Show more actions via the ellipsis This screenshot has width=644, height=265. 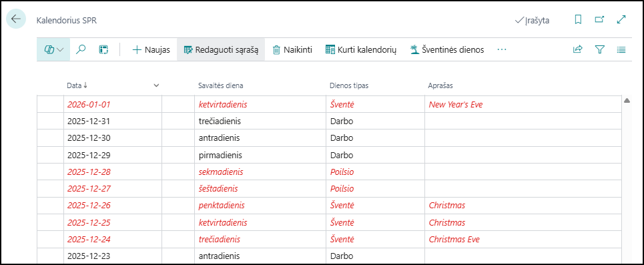(501, 49)
